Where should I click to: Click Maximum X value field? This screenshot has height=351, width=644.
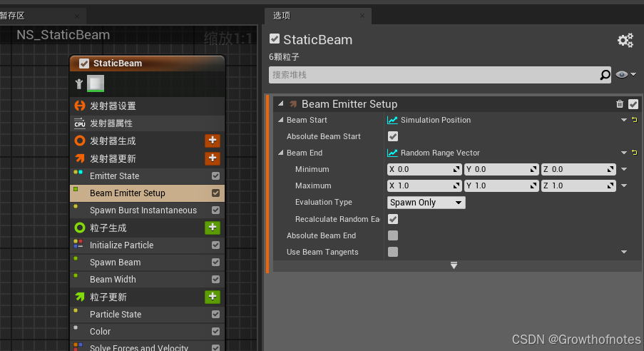click(x=424, y=185)
